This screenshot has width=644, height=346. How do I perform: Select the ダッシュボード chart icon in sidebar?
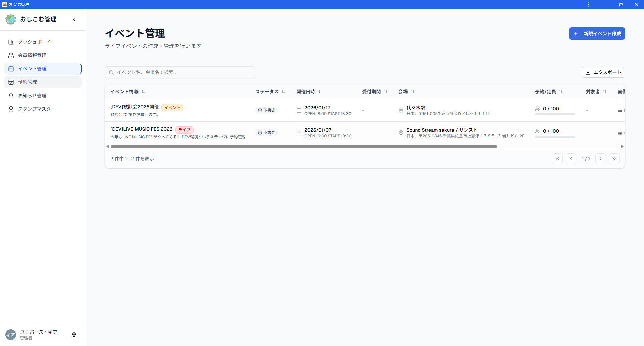(11, 42)
